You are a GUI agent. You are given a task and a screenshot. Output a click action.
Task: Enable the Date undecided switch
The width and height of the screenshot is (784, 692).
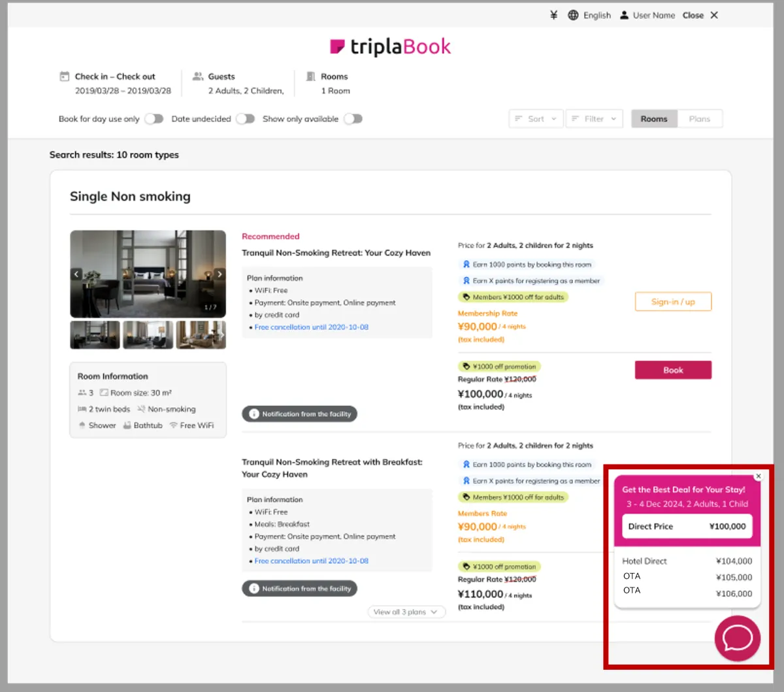[245, 119]
